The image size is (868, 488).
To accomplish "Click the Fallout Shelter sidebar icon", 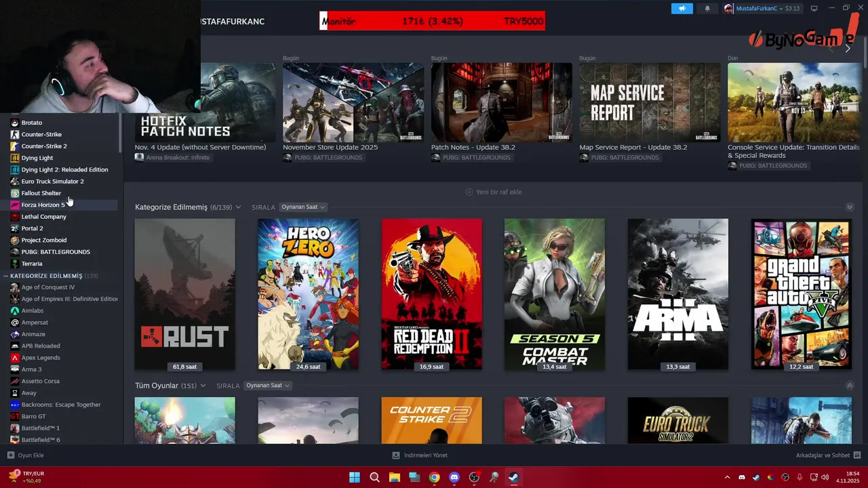I will click(x=15, y=193).
